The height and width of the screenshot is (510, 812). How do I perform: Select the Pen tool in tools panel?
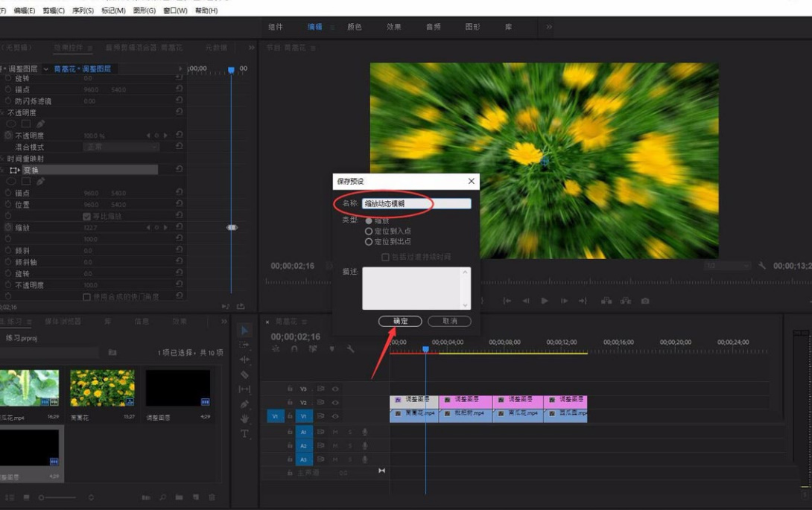[244, 404]
